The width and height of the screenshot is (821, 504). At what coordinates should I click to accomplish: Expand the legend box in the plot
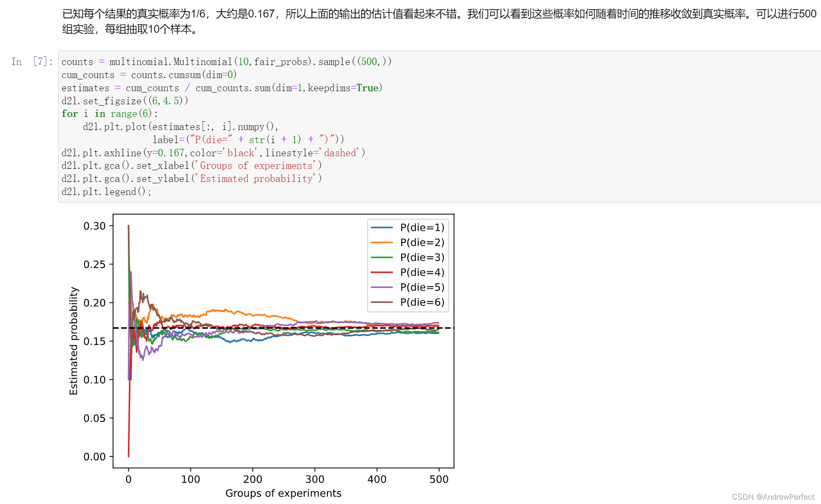[x=409, y=264]
